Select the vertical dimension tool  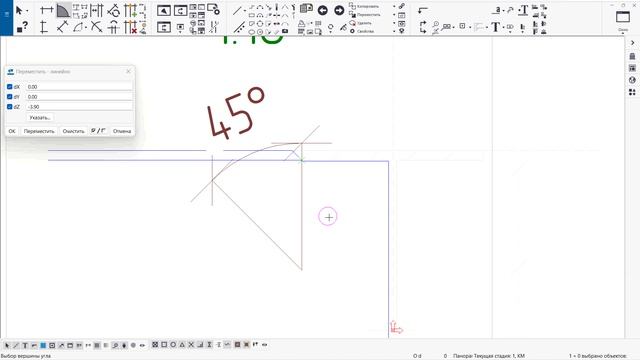pyautogui.click(x=44, y=27)
